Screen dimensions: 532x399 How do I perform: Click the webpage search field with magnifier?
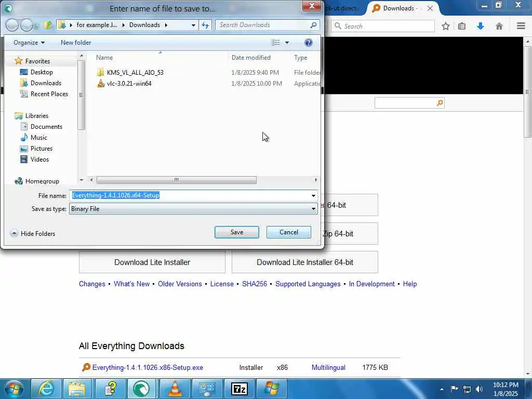(x=409, y=103)
